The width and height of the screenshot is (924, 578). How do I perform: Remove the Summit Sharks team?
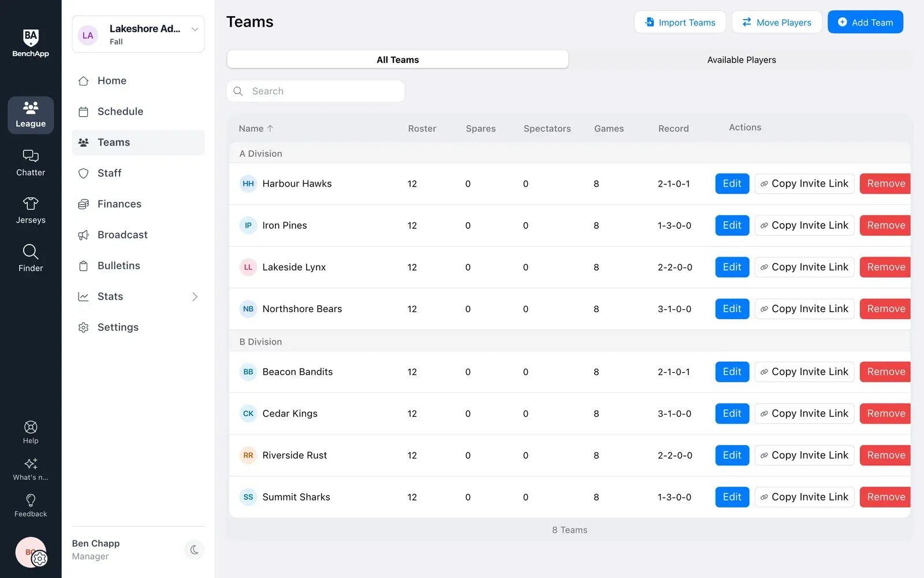pos(885,497)
